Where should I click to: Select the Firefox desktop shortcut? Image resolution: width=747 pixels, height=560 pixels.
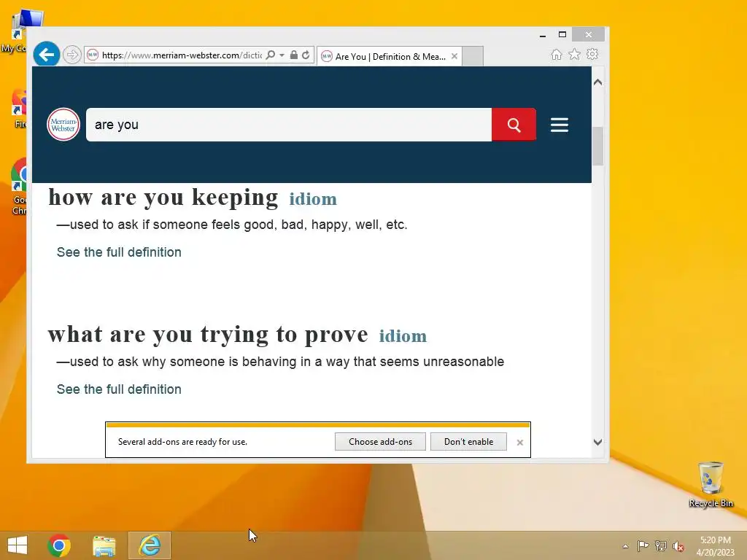20,109
